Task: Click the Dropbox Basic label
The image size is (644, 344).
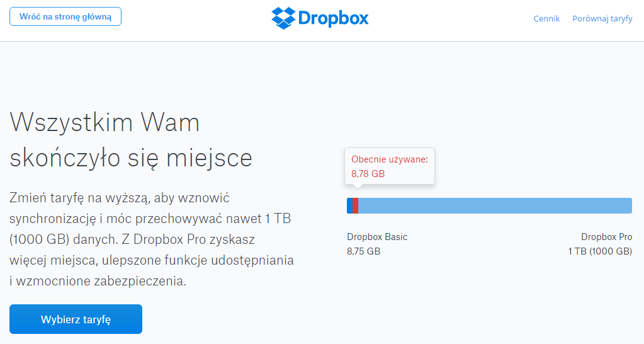Action: coord(377,237)
